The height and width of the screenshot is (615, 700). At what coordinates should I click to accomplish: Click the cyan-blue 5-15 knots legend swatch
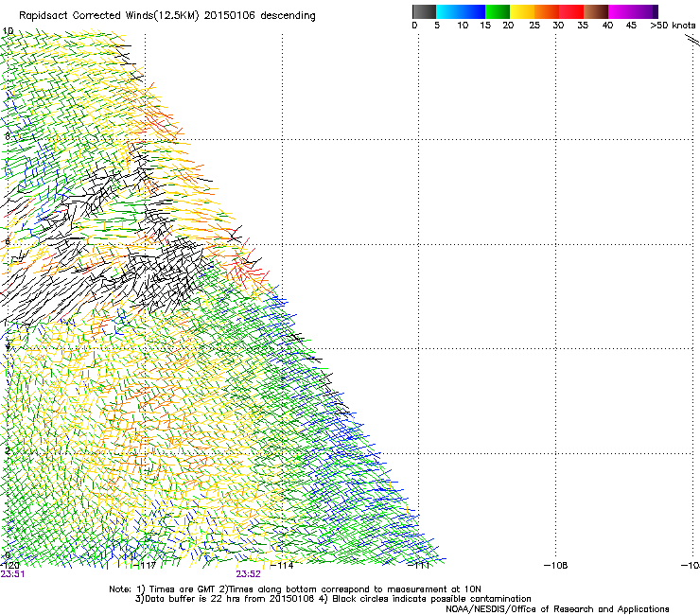(x=461, y=11)
